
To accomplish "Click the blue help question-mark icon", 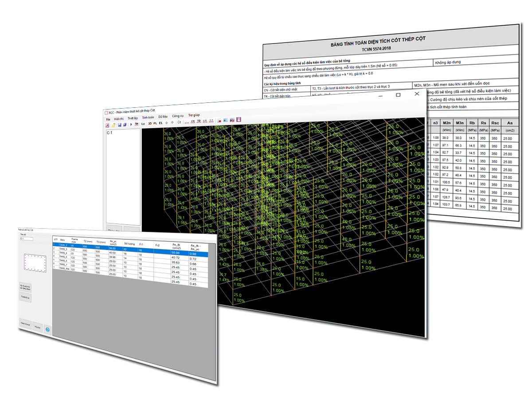I will point(48,330).
